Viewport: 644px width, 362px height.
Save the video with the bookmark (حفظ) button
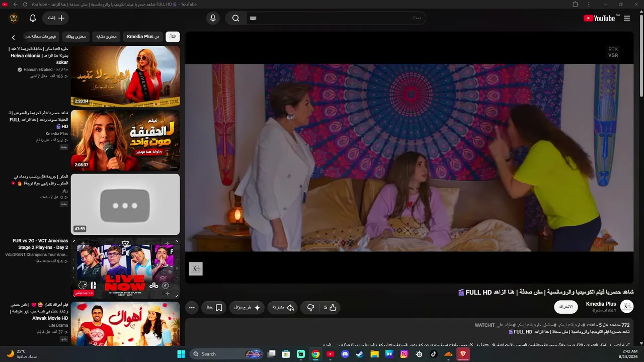[x=214, y=308]
